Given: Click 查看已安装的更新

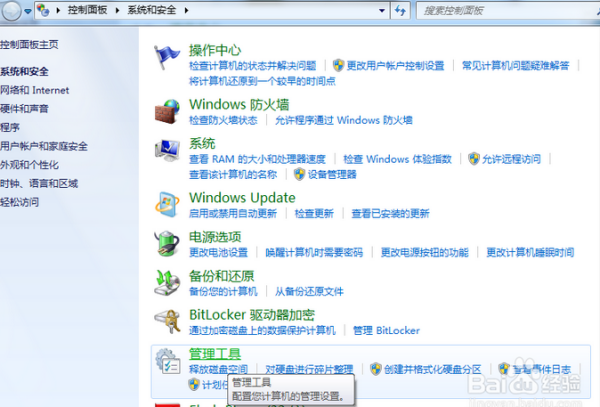Looking at the screenshot, I should pyautogui.click(x=390, y=213).
